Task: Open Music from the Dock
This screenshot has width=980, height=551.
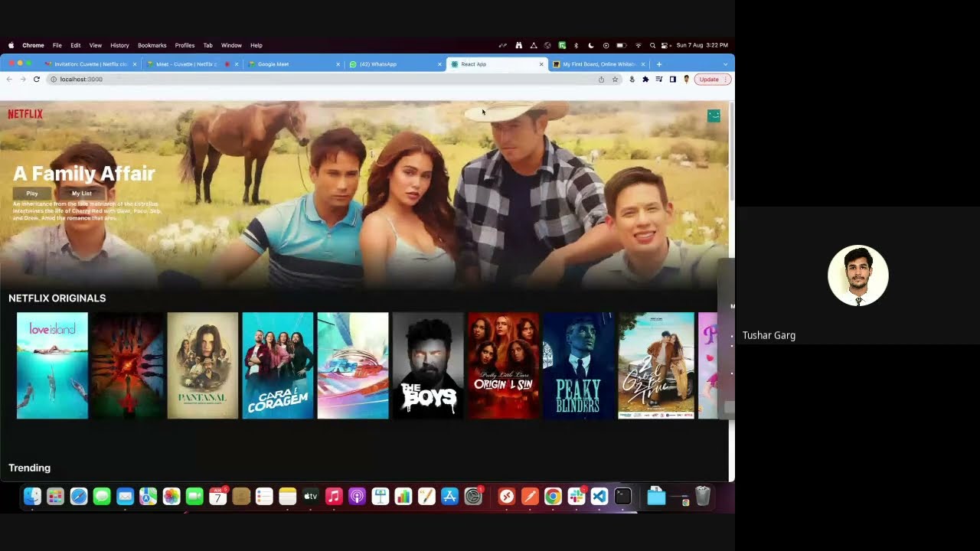Action: pos(334,497)
